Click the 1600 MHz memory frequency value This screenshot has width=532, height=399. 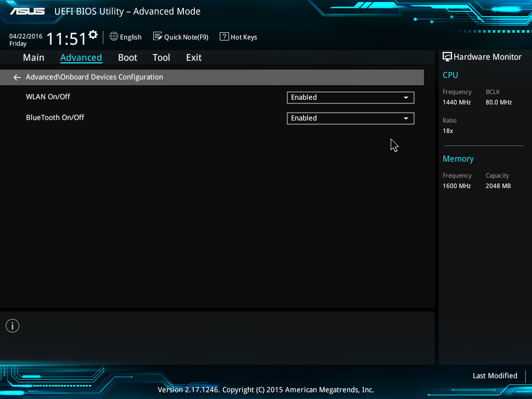(x=457, y=186)
